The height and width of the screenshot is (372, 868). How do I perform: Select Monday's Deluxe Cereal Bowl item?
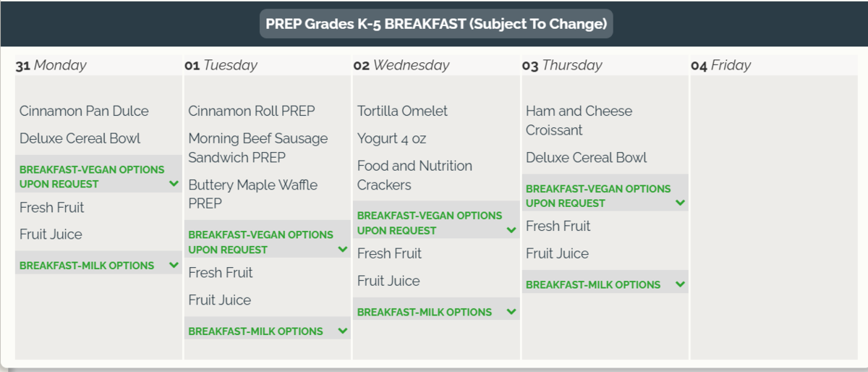[x=80, y=138]
